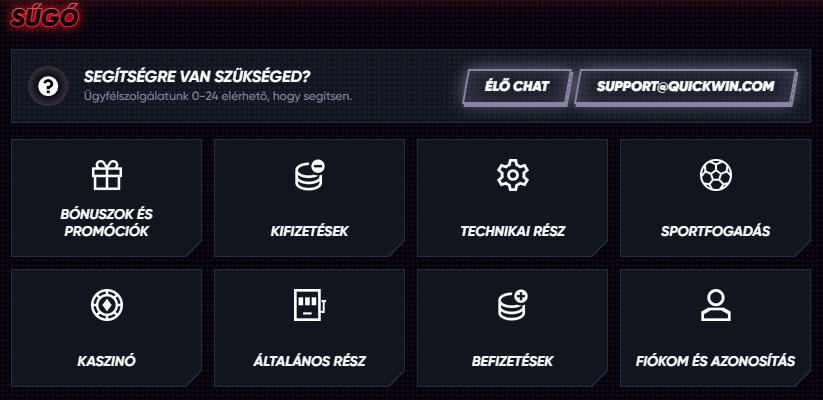This screenshot has width=823, height=400.
Task: Click the support@quickwin.com email button
Action: 686,86
